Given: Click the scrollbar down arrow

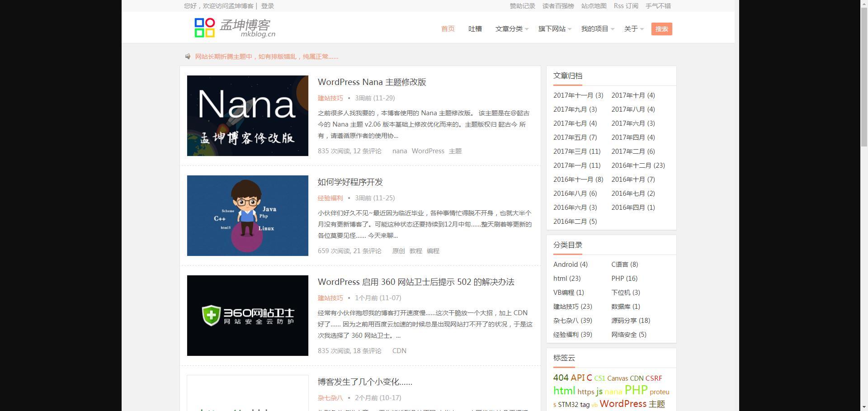Looking at the screenshot, I should pos(864,407).
